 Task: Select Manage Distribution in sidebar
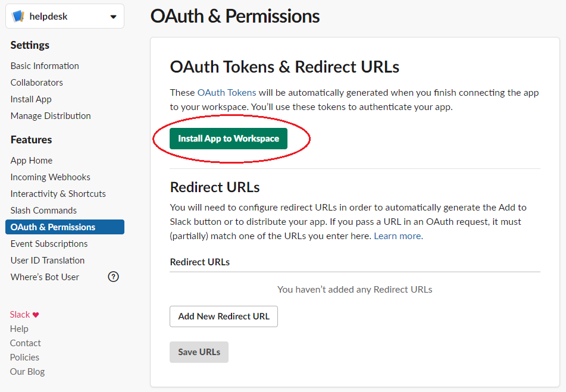tap(51, 116)
